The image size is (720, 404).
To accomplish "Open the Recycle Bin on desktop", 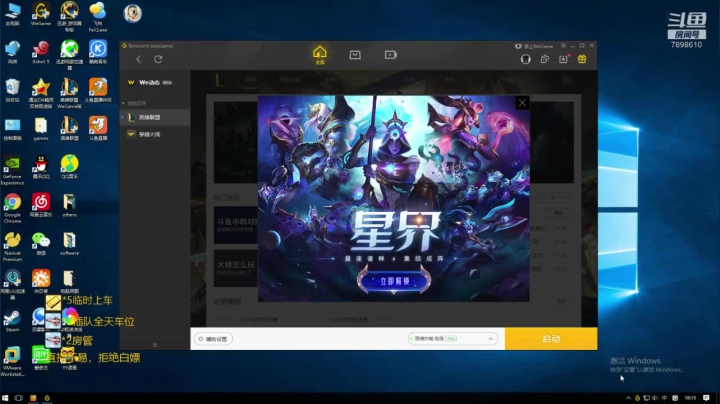I will (x=12, y=90).
